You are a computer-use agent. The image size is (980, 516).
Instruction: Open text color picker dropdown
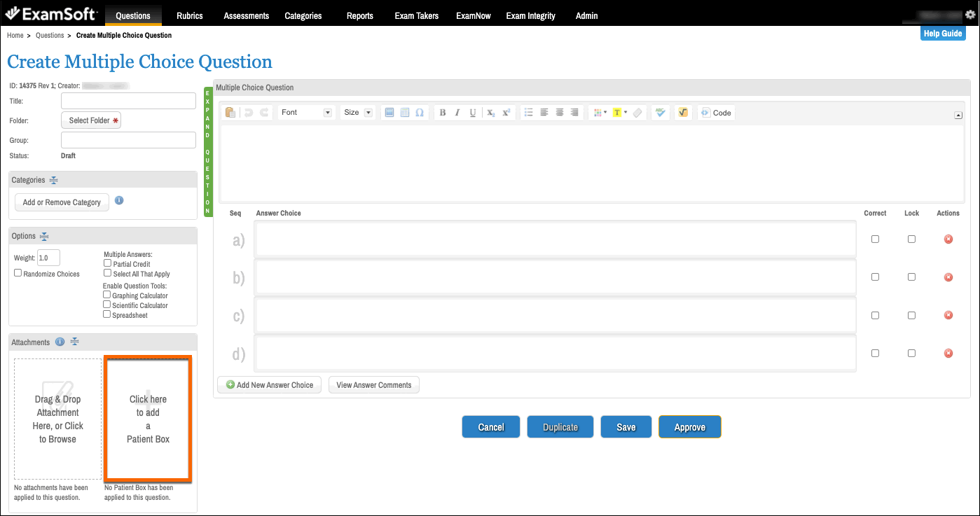click(x=600, y=113)
